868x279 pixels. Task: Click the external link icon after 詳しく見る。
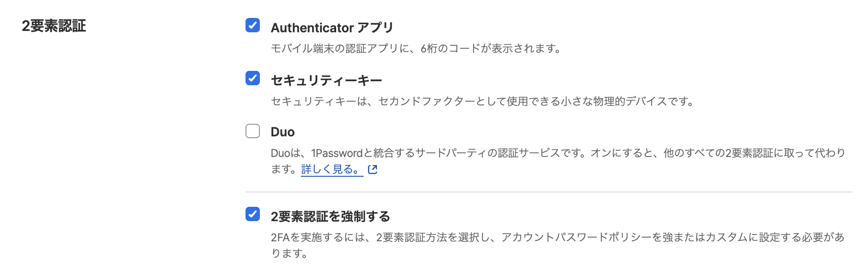(x=373, y=170)
